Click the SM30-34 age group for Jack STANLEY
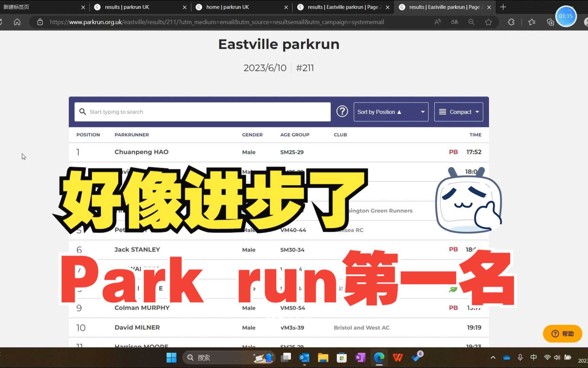Image resolution: width=588 pixels, height=368 pixels. (x=292, y=250)
